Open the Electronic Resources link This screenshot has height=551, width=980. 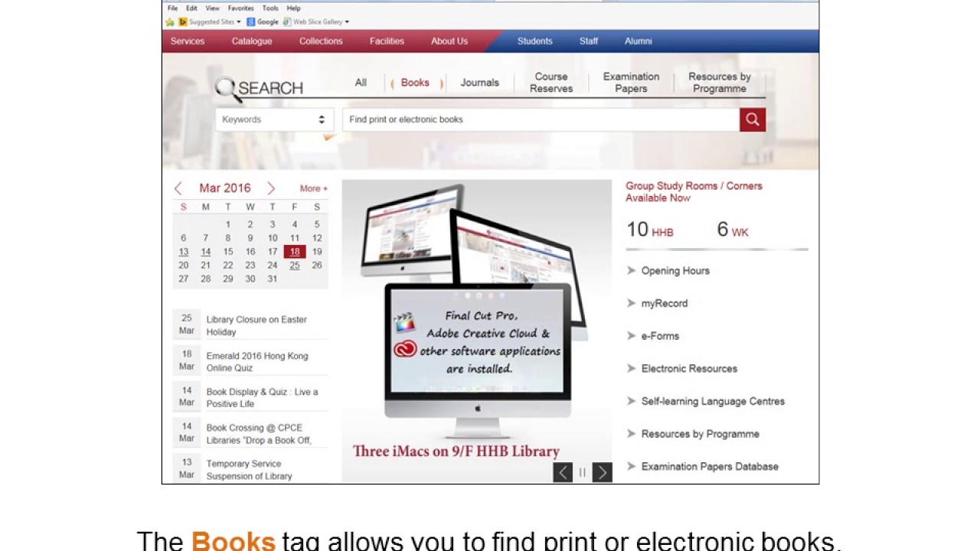pos(689,368)
